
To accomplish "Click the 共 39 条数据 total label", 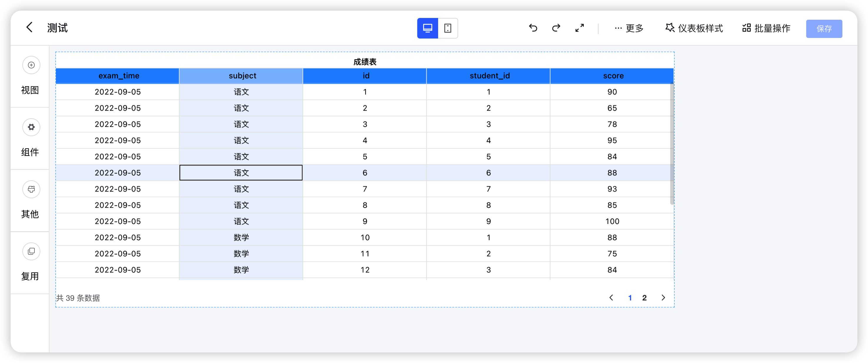I will [x=78, y=298].
